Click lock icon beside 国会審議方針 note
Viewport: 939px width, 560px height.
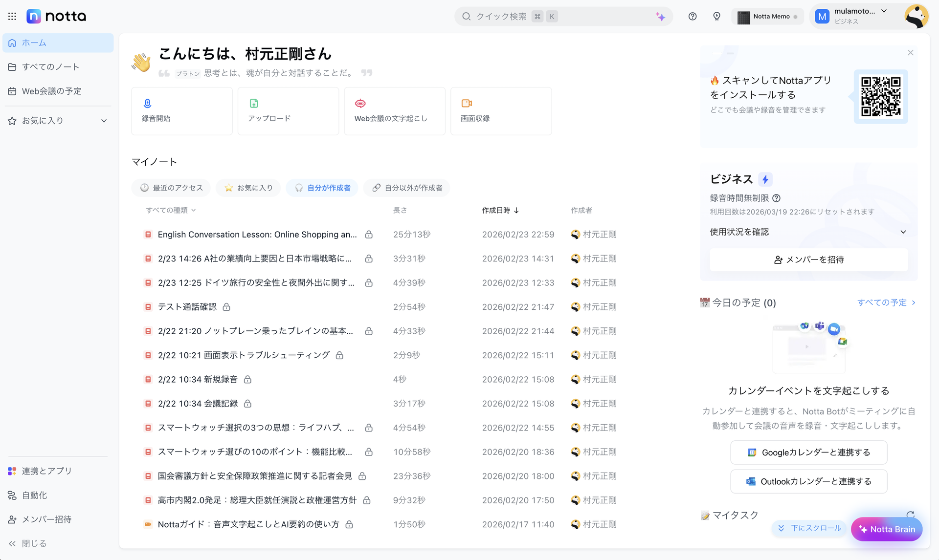pyautogui.click(x=362, y=476)
